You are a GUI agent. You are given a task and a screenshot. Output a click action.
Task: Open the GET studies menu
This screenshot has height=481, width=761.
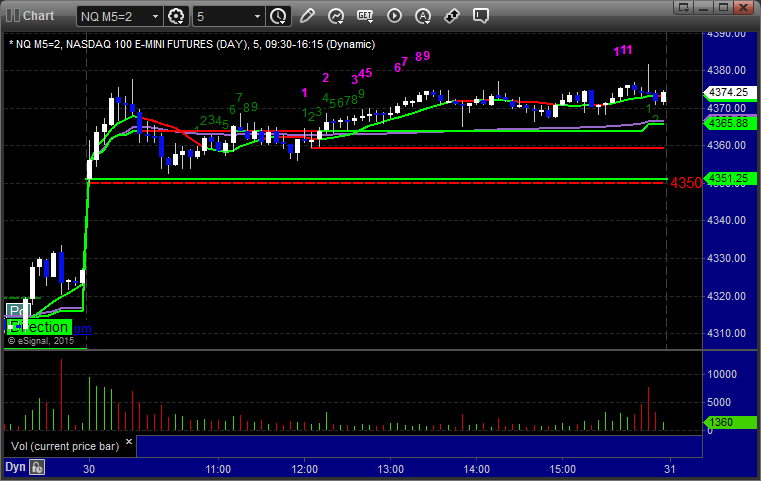coord(365,16)
